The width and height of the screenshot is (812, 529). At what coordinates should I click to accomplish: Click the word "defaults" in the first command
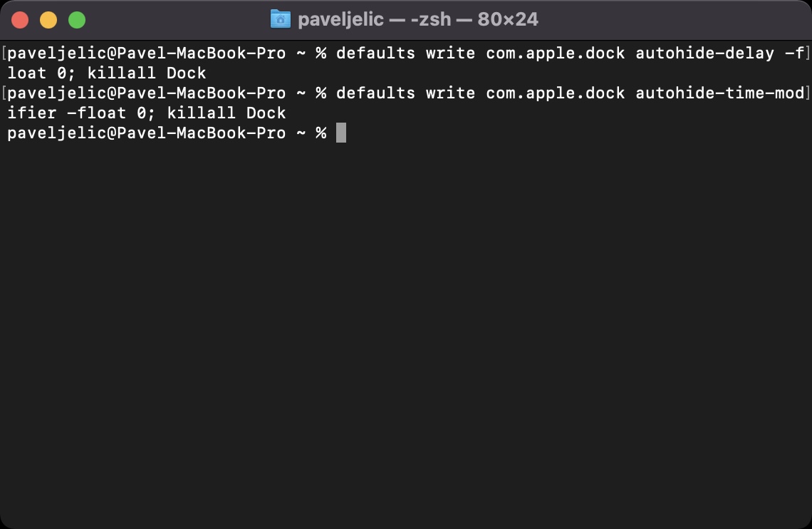coord(375,53)
